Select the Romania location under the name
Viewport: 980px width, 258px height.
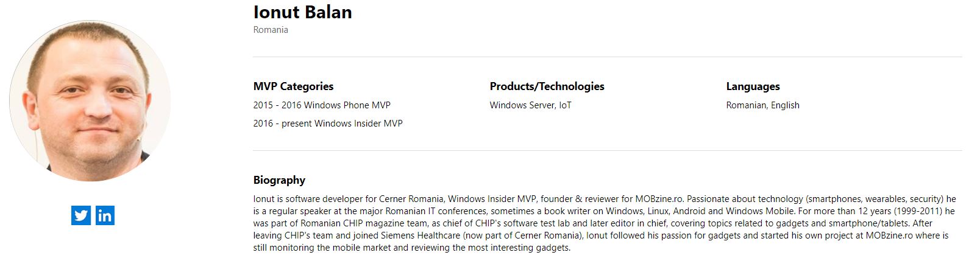click(271, 30)
